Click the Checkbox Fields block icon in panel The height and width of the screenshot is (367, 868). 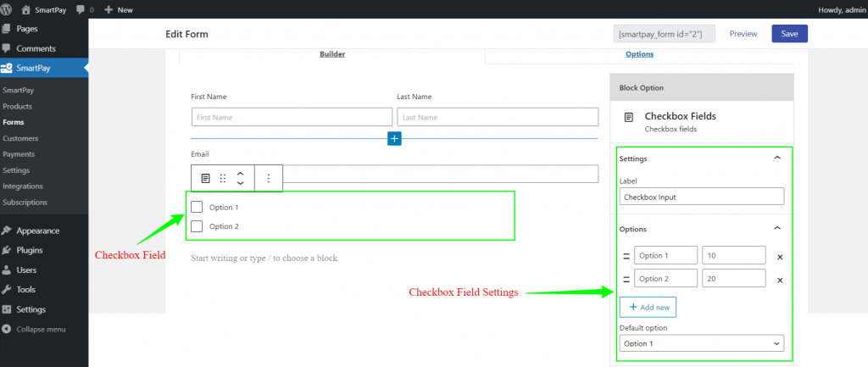628,117
